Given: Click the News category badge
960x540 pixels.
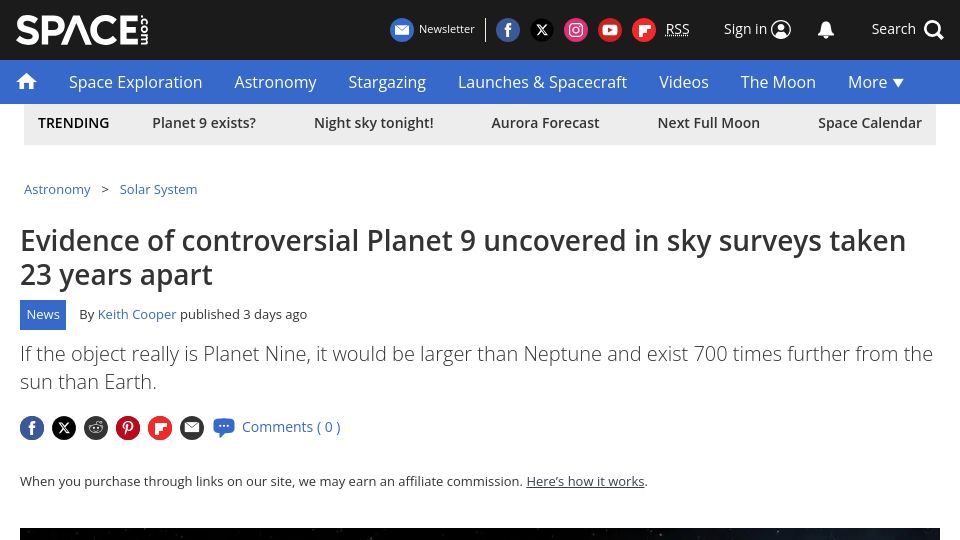Looking at the screenshot, I should pyautogui.click(x=43, y=315).
